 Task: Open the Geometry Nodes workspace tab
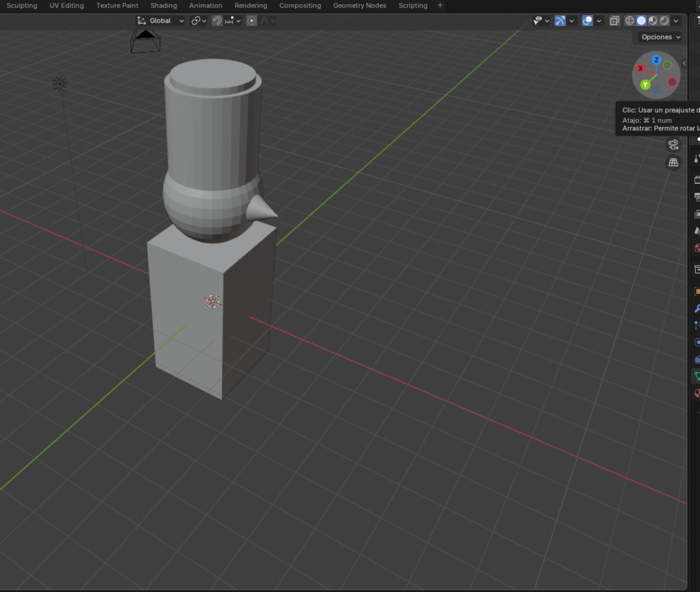(360, 5)
